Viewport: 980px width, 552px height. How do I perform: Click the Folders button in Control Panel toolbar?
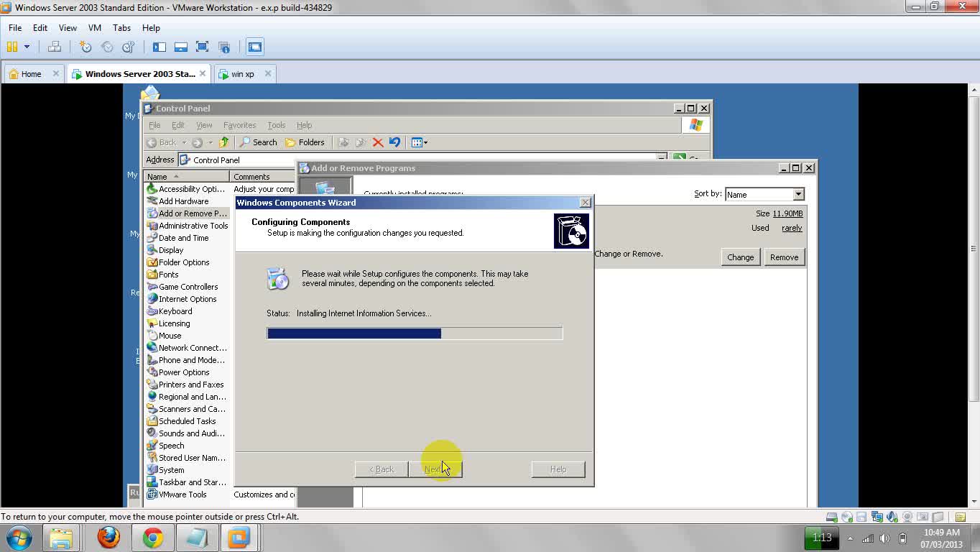click(x=305, y=142)
